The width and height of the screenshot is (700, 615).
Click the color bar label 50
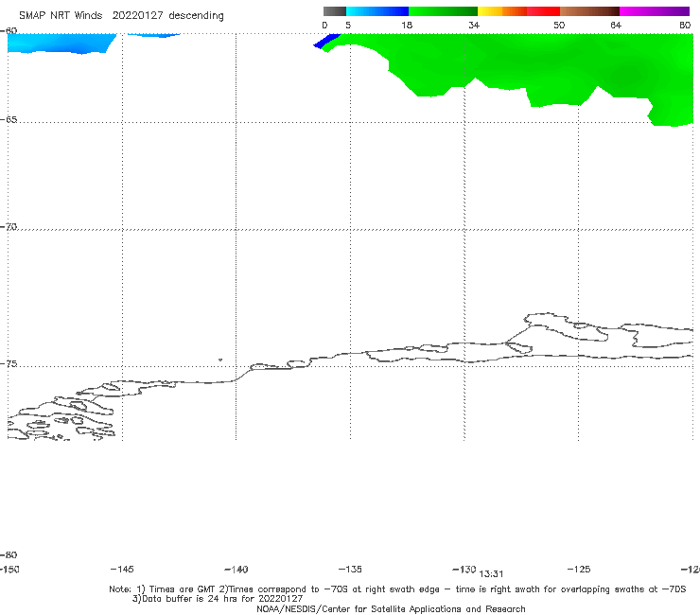click(x=559, y=25)
